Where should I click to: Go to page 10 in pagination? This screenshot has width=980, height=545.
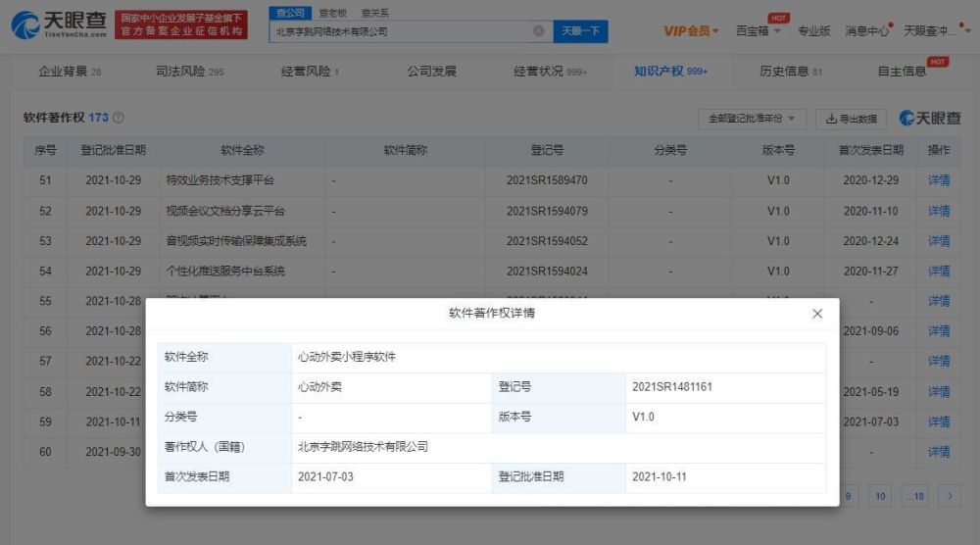click(880, 496)
